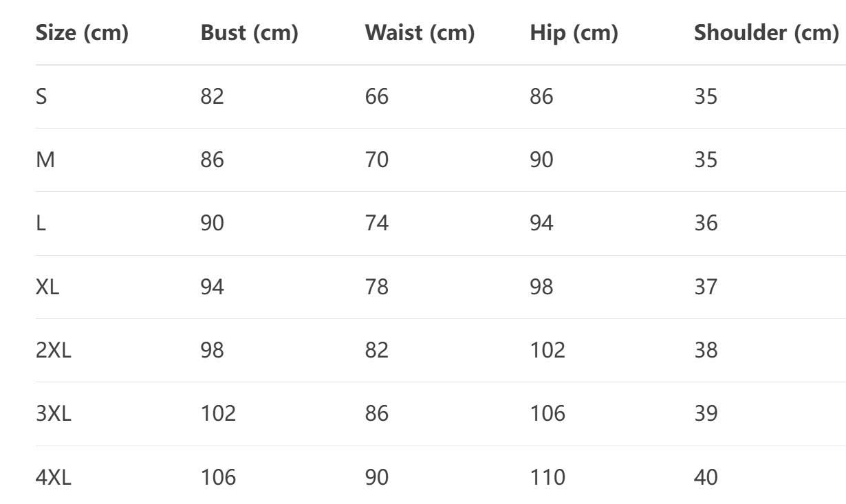Click the L size row label

(41, 223)
